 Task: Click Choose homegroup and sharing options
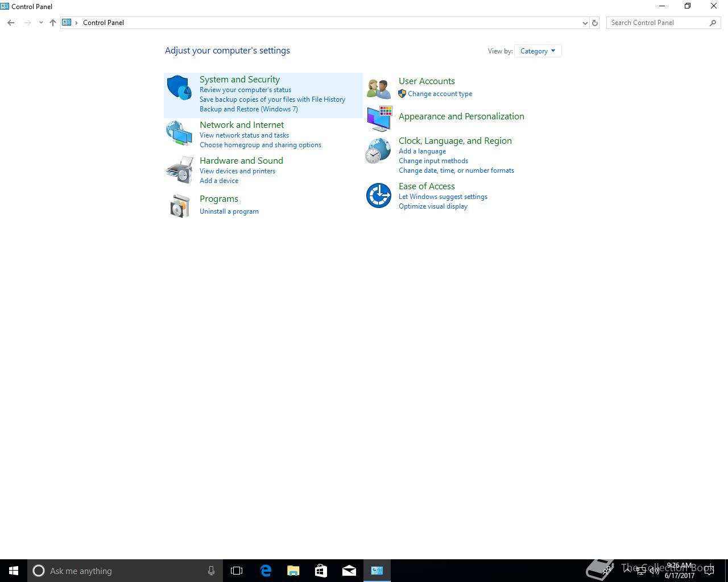(260, 145)
